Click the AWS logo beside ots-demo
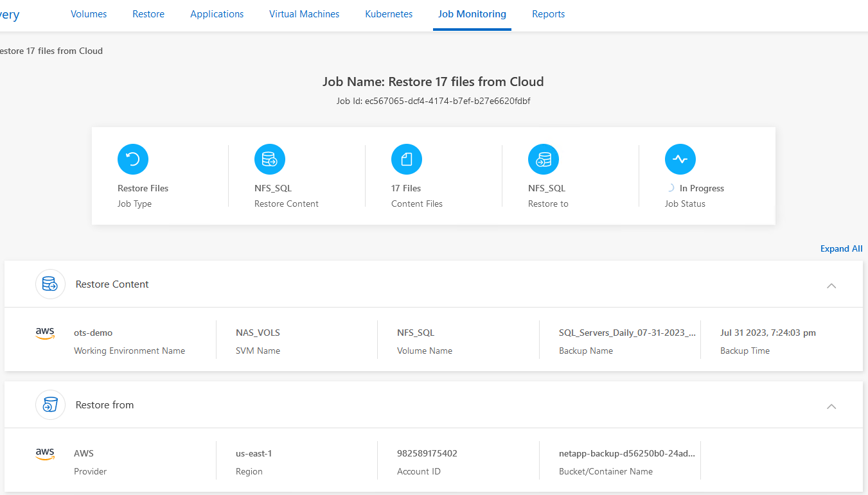This screenshot has width=868, height=495. pyautogui.click(x=45, y=333)
